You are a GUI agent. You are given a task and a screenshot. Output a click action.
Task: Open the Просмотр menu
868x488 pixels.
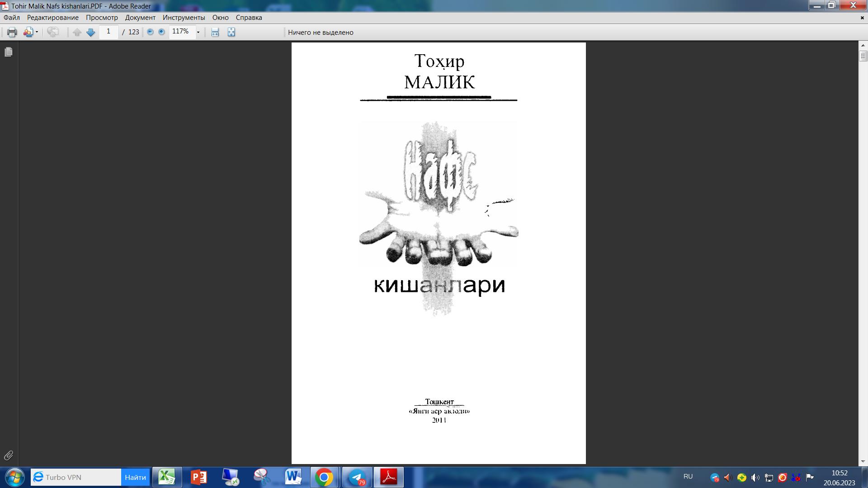tap(102, 18)
